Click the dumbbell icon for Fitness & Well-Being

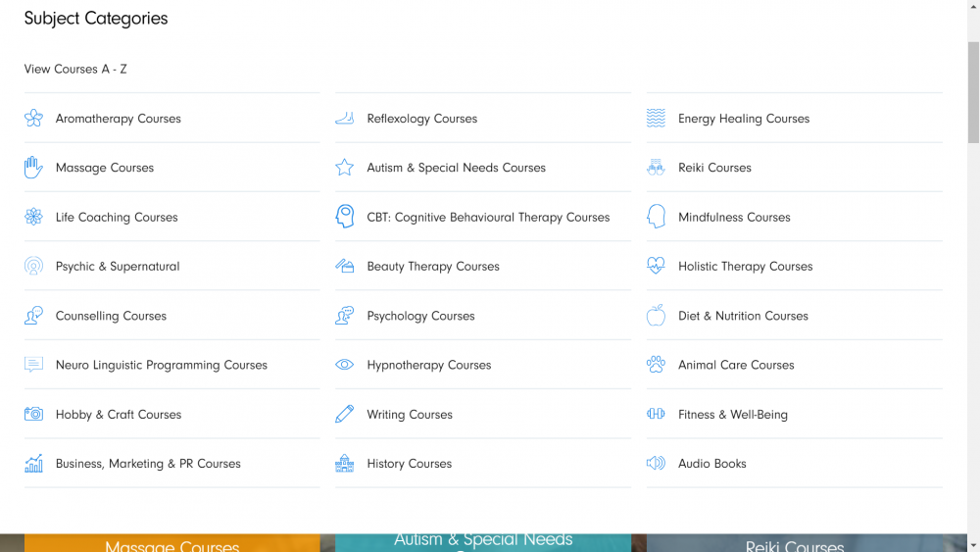656,413
